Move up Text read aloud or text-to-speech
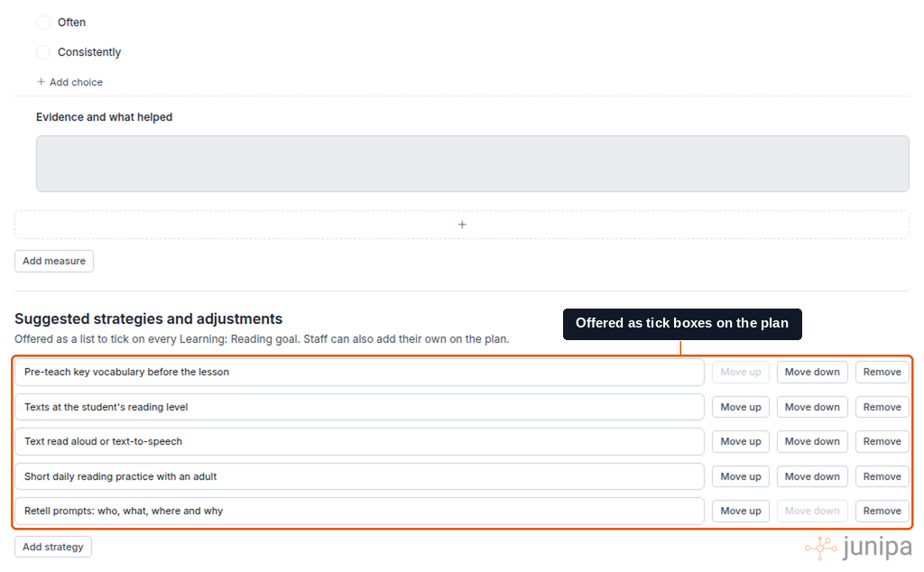This screenshot has height=572, width=924. pyautogui.click(x=740, y=442)
